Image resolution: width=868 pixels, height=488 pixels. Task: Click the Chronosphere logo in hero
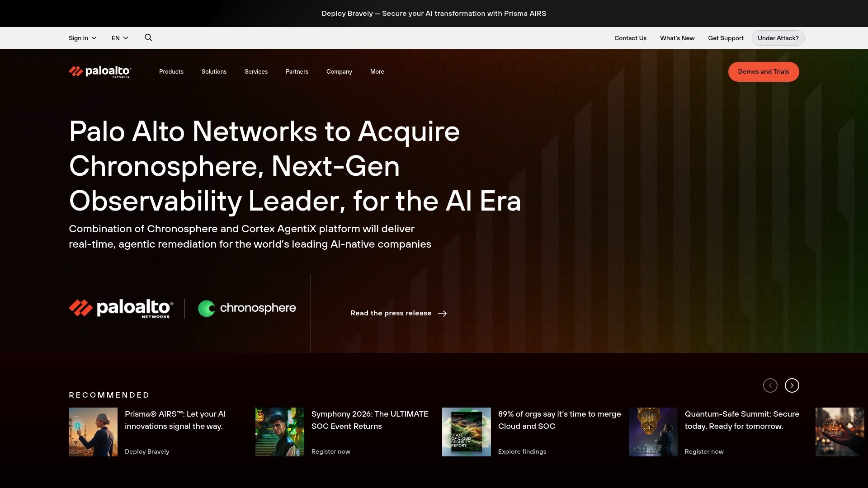(x=247, y=309)
